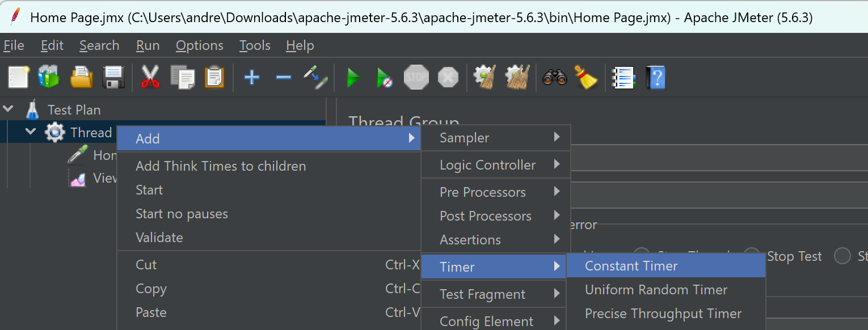Collapse all nodes with minus icon
868x330 pixels.
pyautogui.click(x=283, y=77)
